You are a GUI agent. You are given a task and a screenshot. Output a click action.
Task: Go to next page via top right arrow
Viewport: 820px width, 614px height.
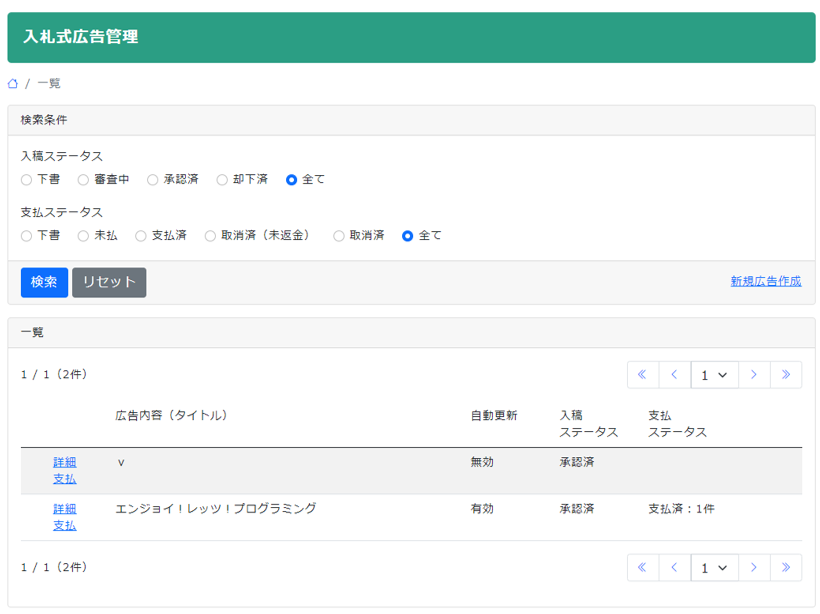coord(754,374)
